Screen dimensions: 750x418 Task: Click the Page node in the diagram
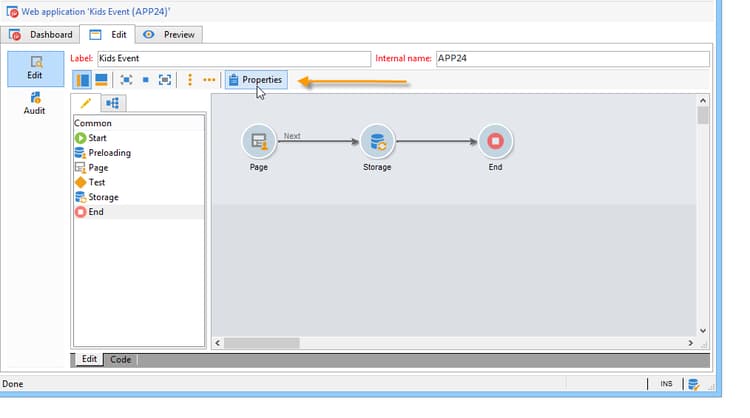[259, 142]
